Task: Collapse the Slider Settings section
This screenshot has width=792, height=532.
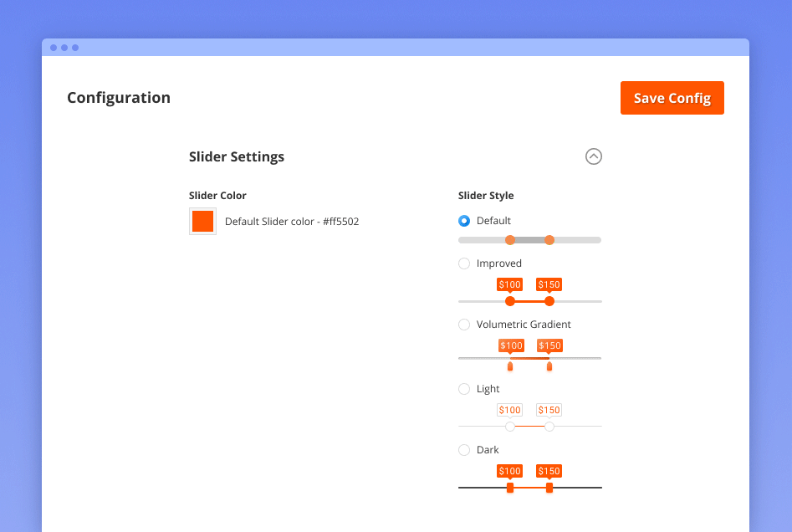Action: click(x=593, y=156)
